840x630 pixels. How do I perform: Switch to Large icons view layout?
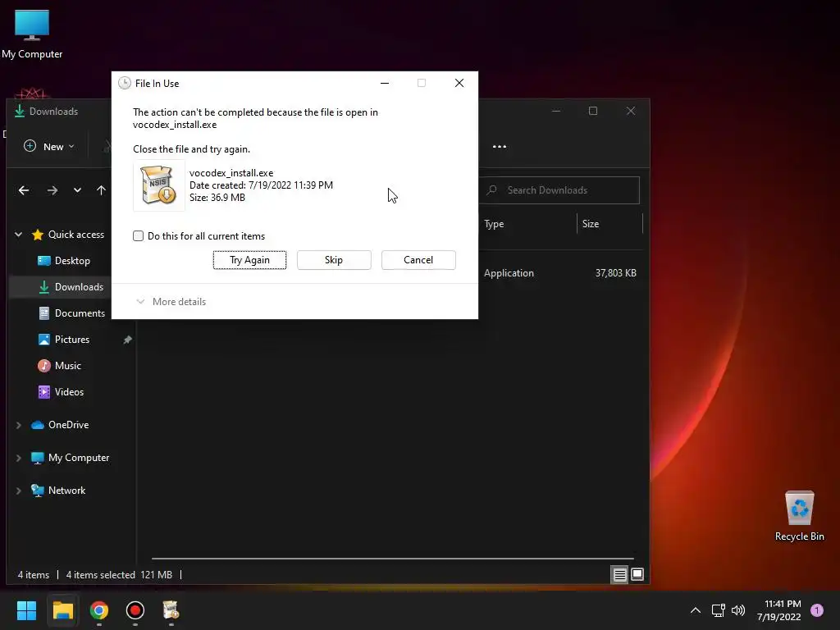click(637, 575)
